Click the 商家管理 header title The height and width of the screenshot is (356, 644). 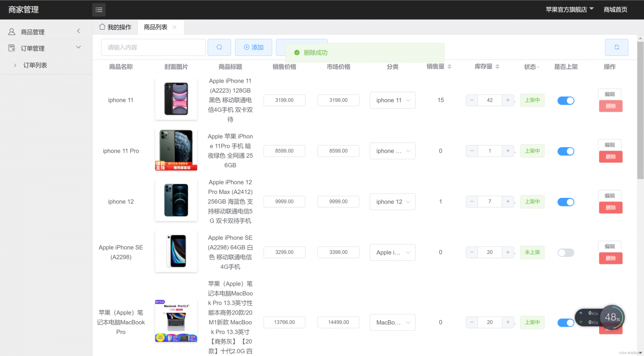[24, 10]
